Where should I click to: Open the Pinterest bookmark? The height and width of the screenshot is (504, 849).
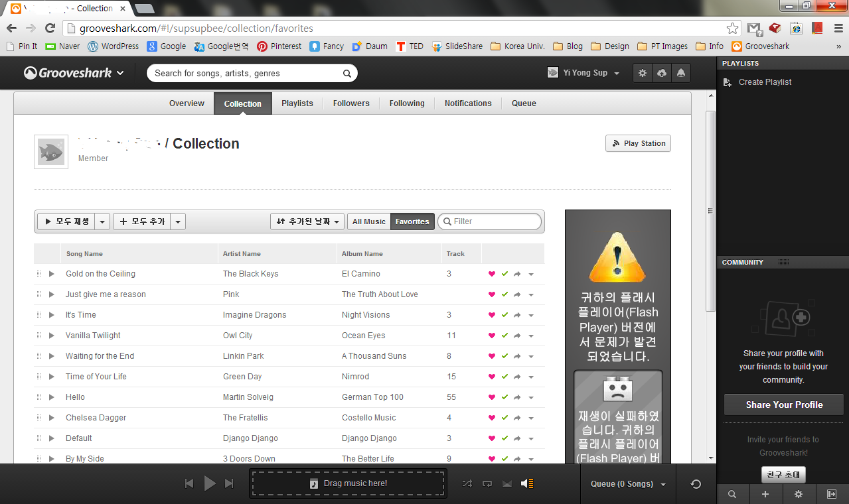[x=279, y=46]
